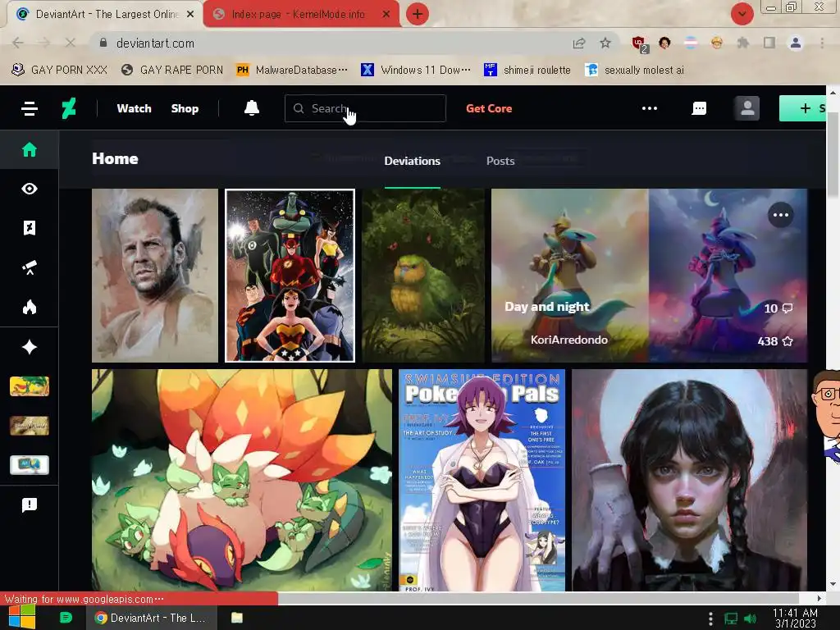Switch to the Posts tab
The image size is (840, 630).
pos(500,161)
